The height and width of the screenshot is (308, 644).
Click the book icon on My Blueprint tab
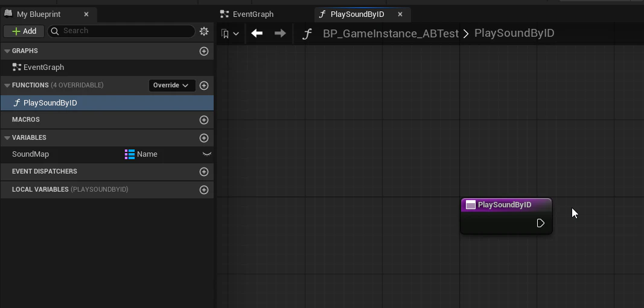(8, 14)
